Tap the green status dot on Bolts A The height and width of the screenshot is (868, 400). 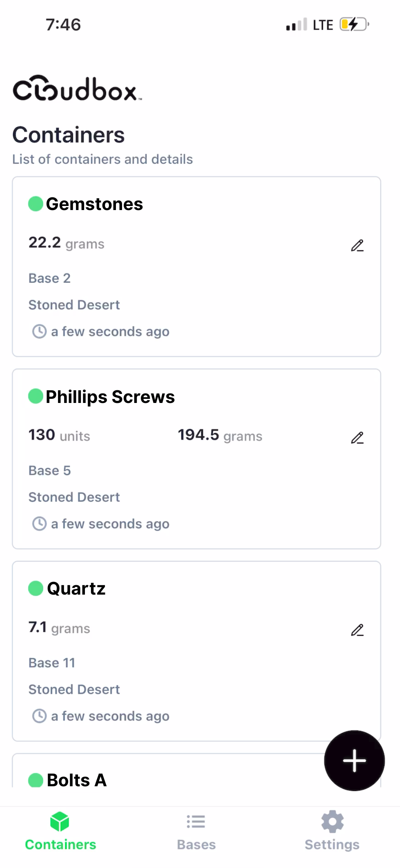tap(36, 779)
